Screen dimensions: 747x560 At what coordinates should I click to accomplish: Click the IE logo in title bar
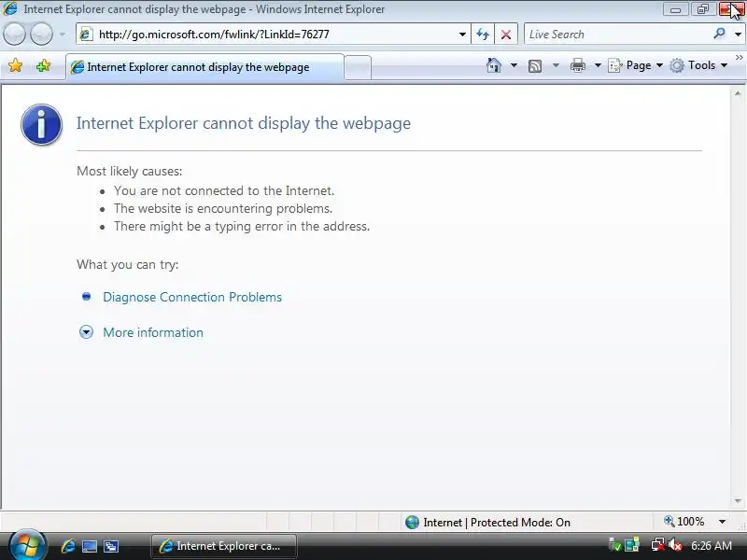(x=10, y=9)
